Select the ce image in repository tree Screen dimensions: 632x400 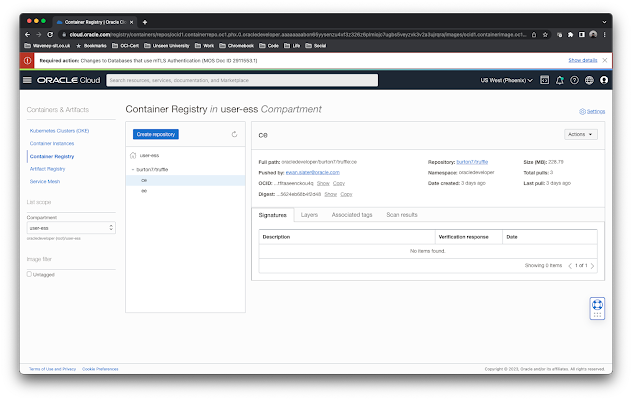185,180
